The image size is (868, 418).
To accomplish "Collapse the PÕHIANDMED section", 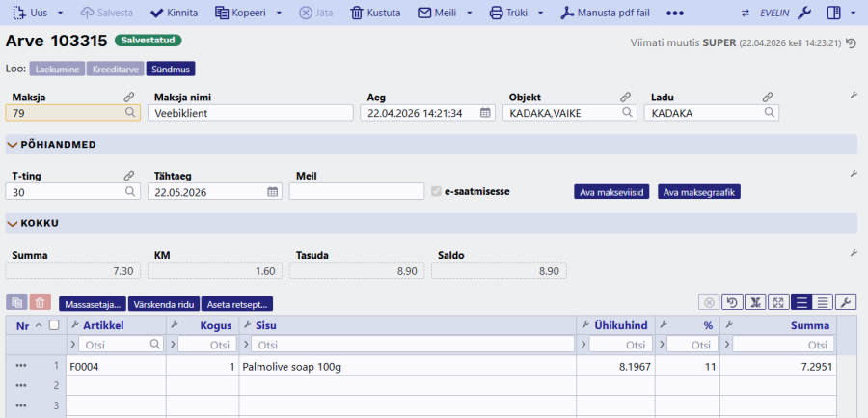I will pyautogui.click(x=13, y=145).
